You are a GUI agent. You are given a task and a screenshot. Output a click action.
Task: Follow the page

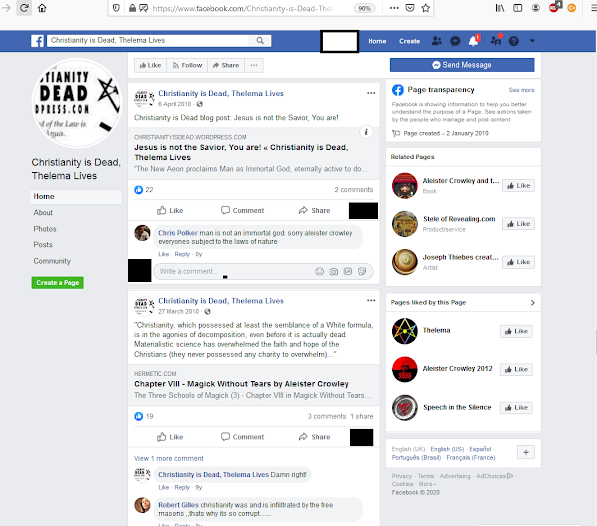click(187, 65)
